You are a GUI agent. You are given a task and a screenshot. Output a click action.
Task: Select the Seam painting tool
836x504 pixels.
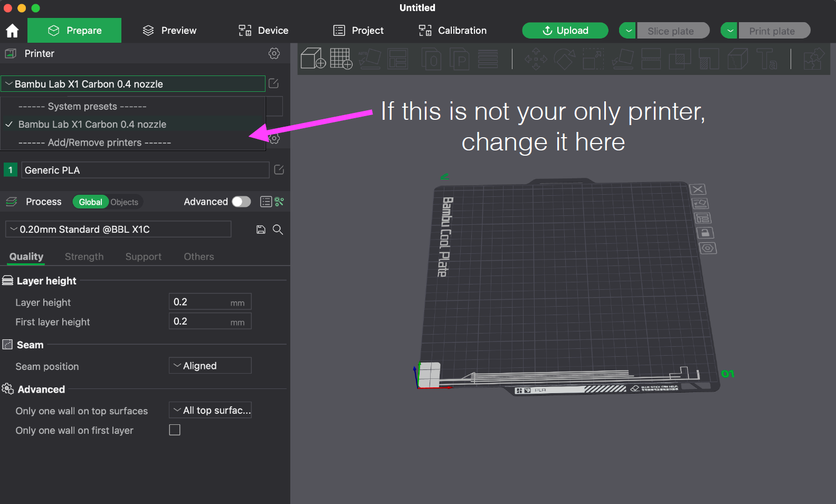click(x=737, y=59)
